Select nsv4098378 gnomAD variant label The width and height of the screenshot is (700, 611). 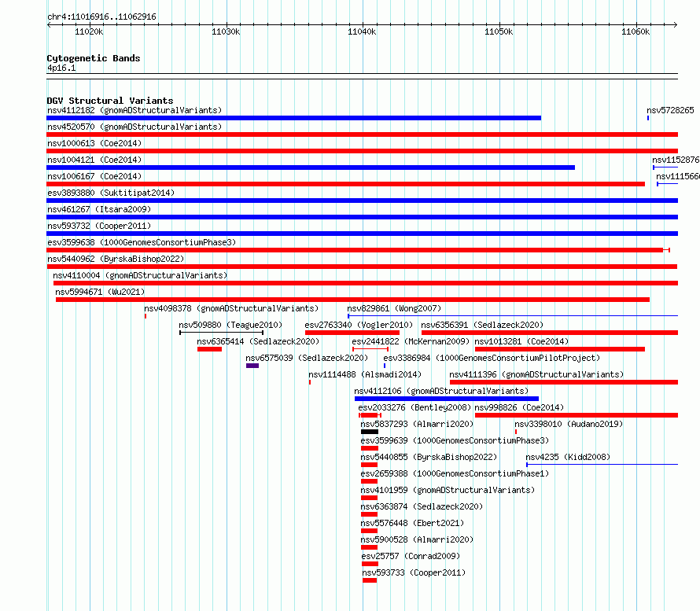[231, 308]
